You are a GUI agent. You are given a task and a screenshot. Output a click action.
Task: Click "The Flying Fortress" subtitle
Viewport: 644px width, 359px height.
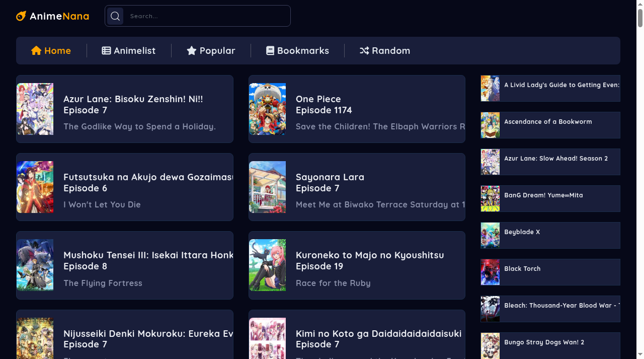pos(103,283)
